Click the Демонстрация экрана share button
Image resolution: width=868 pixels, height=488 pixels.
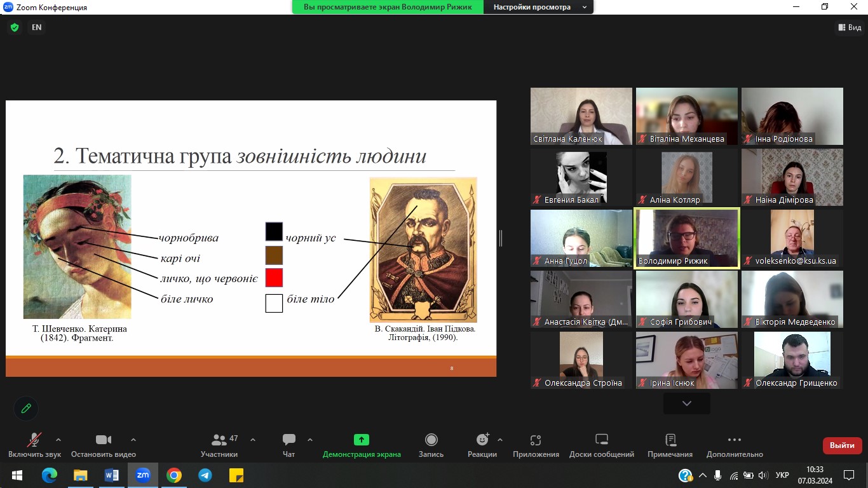coord(362,445)
